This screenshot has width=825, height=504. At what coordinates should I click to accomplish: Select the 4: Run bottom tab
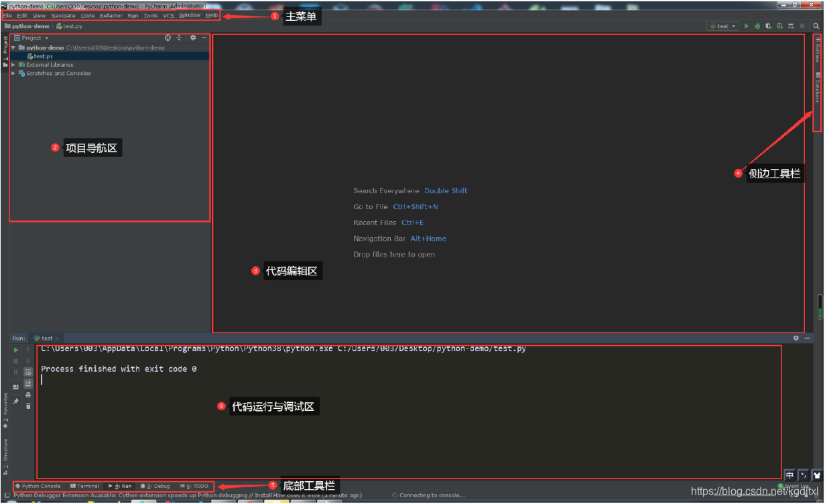121,486
